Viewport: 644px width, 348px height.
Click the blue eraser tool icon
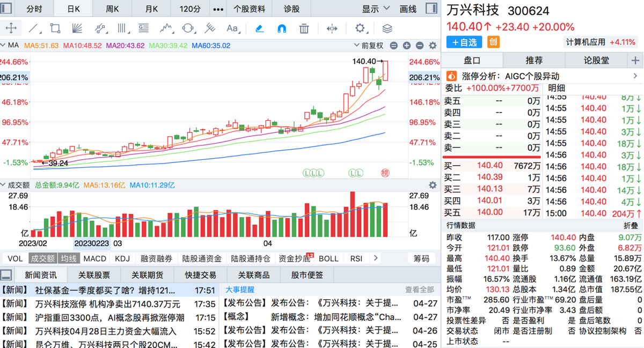[259, 28]
